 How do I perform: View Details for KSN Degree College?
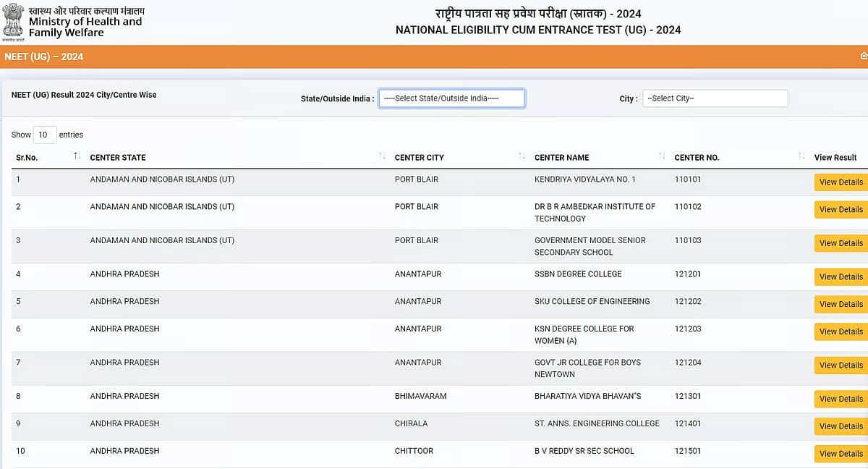tap(841, 331)
